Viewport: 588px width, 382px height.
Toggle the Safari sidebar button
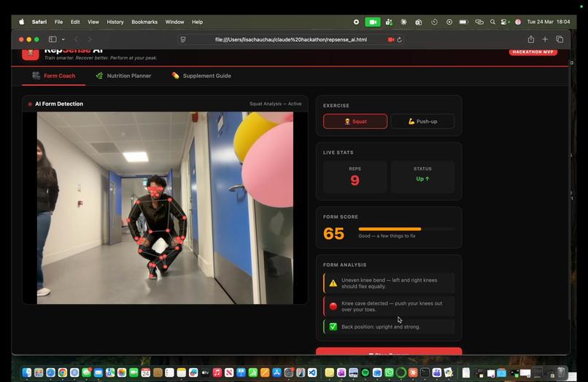click(53, 39)
